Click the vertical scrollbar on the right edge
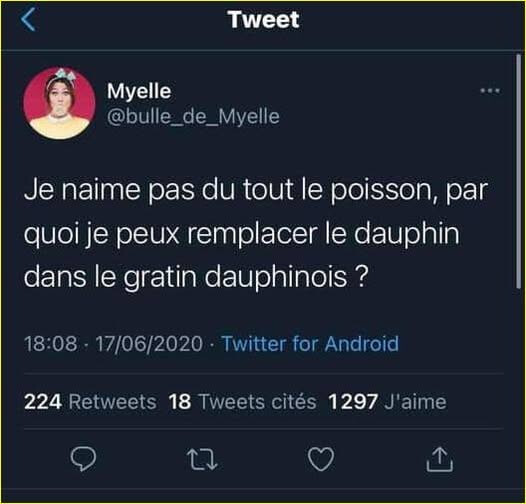Viewport: 526px width, 504px height. 518,171
